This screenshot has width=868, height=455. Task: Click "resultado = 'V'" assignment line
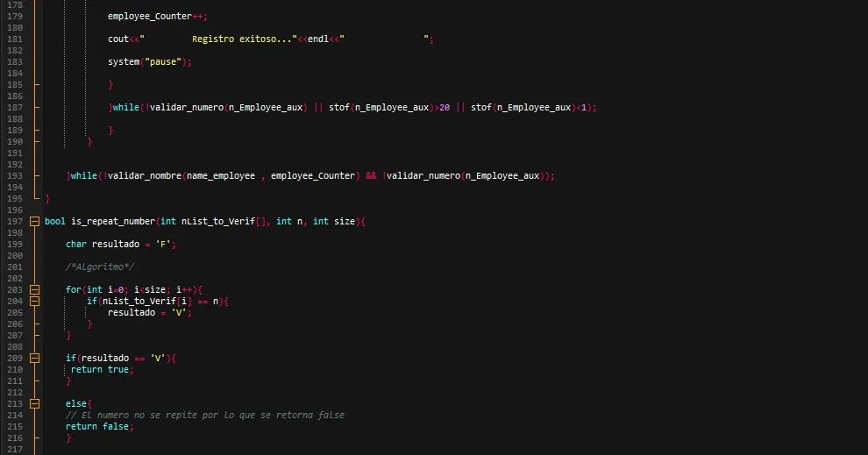(x=149, y=312)
